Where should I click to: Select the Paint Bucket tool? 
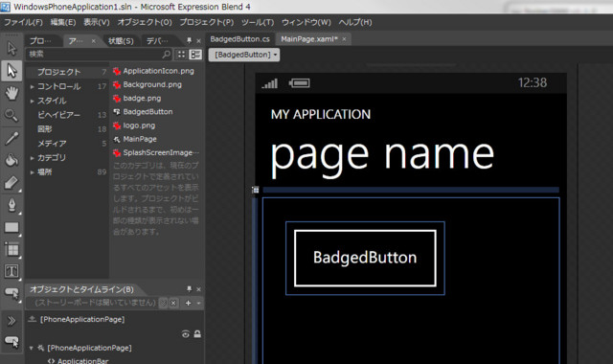11,160
